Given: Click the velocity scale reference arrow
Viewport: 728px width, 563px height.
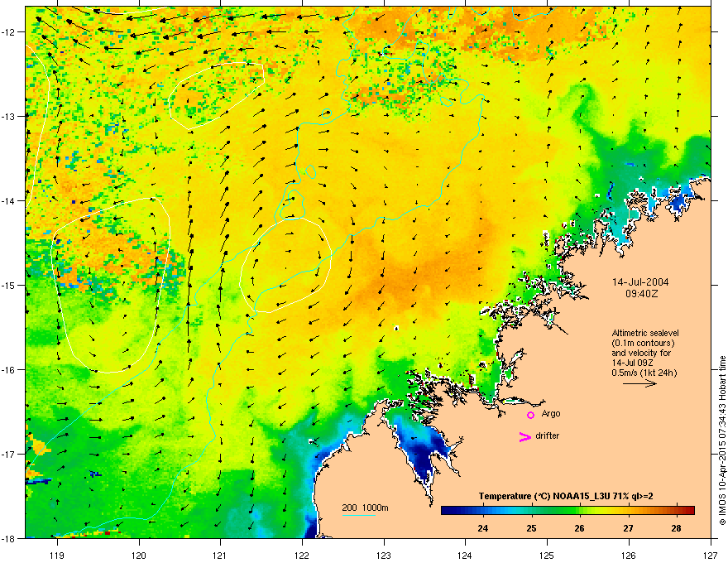Looking at the screenshot, I should click(x=639, y=383).
